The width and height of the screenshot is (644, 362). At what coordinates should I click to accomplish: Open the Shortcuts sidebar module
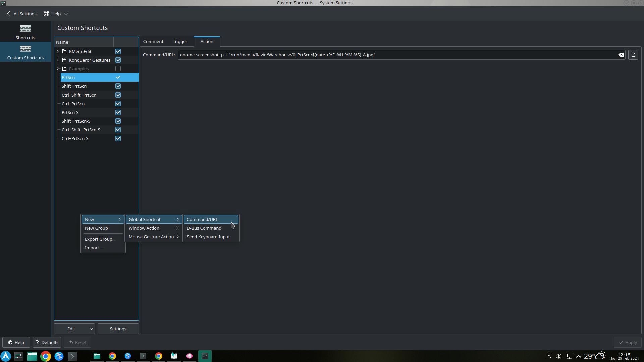click(x=25, y=32)
